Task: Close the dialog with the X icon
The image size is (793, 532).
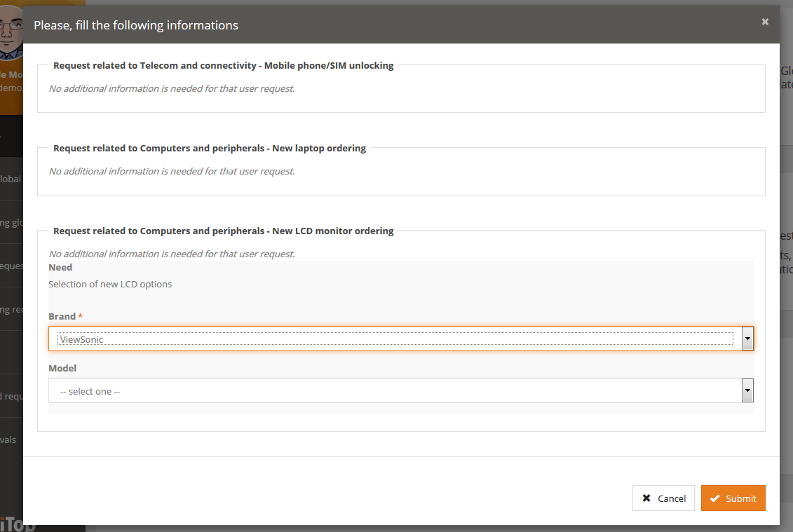Action: pos(765,22)
